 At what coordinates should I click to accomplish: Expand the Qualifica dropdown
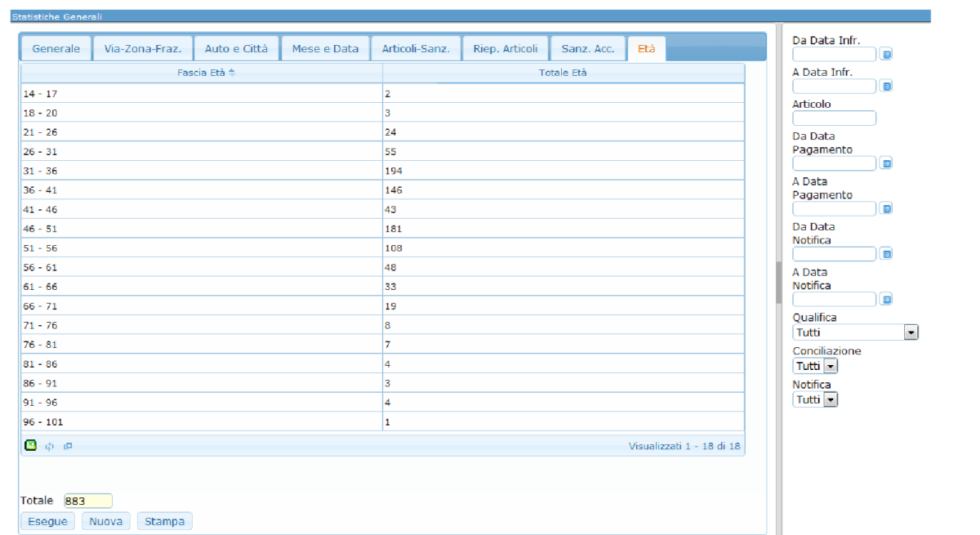pyautogui.click(x=911, y=332)
